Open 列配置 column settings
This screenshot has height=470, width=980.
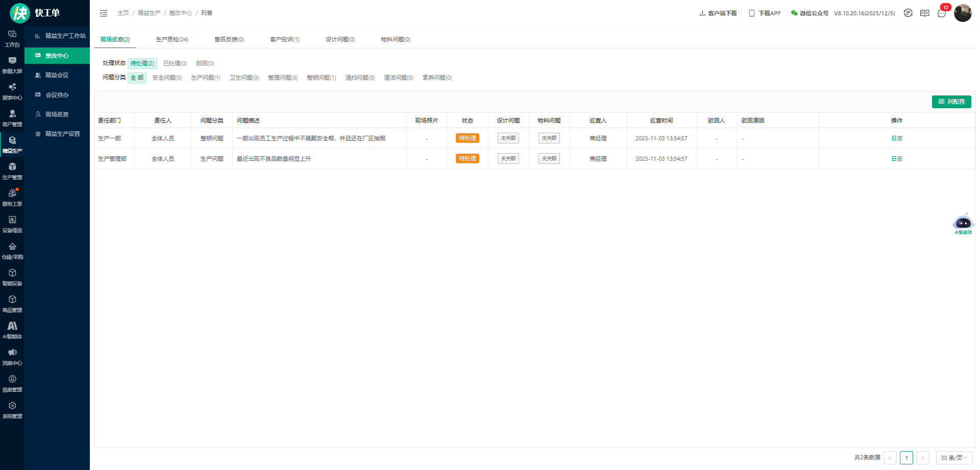[x=951, y=102]
